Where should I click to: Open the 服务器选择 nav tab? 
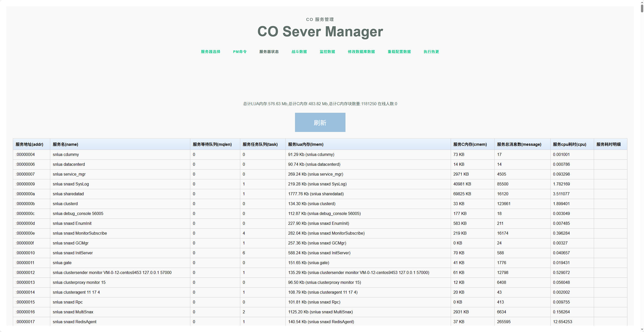pyautogui.click(x=210, y=52)
